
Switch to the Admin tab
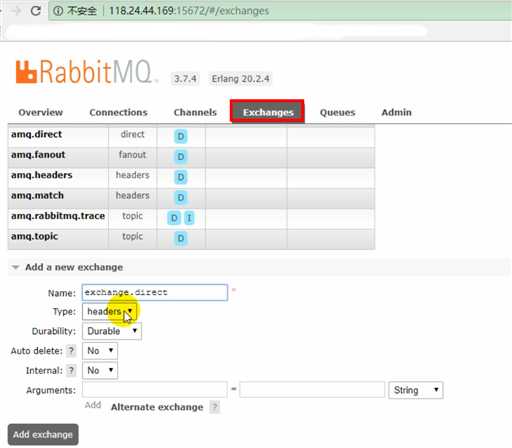pos(397,112)
